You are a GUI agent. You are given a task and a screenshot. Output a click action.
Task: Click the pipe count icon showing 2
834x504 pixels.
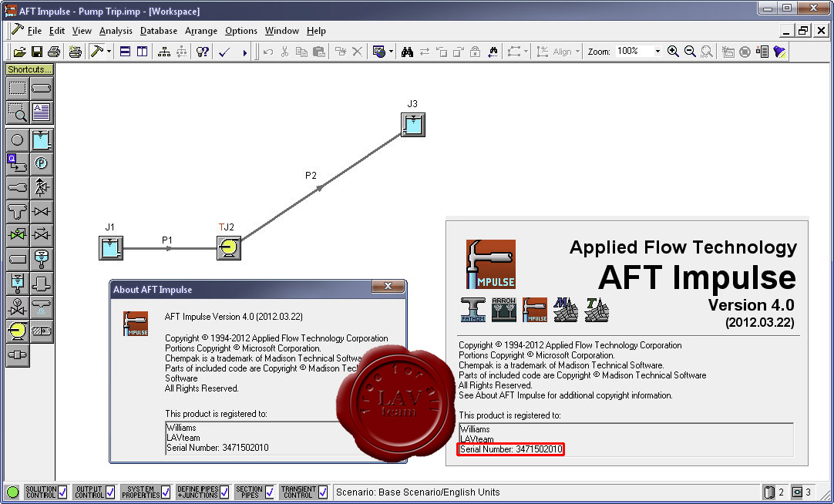coord(769,492)
